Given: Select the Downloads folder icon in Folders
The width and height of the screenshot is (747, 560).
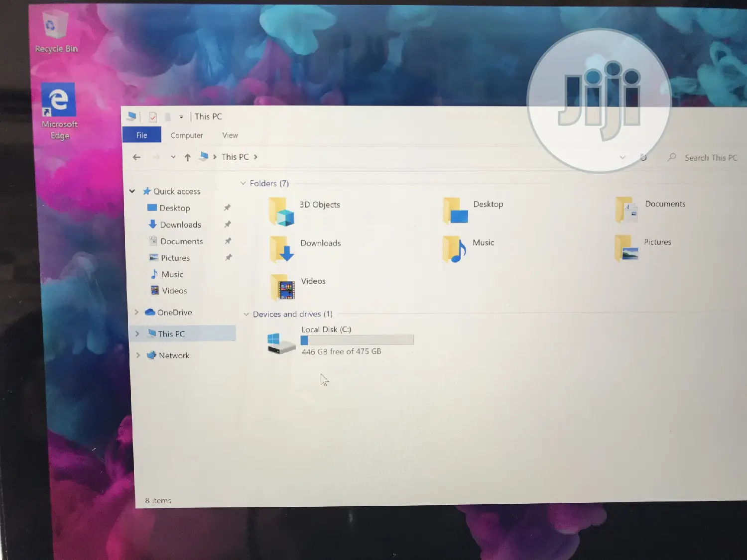Looking at the screenshot, I should 282,249.
